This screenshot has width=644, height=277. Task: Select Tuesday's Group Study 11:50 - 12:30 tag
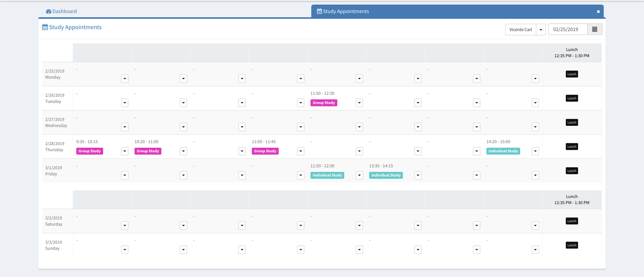324,103
